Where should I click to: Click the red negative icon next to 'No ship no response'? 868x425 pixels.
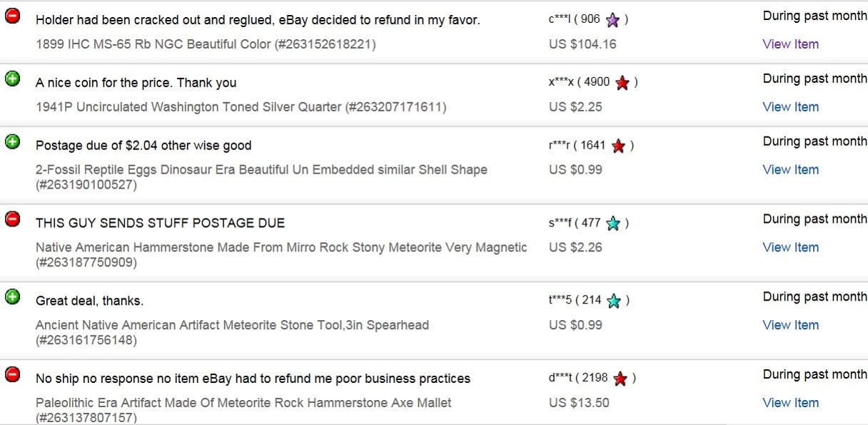pyautogui.click(x=13, y=374)
